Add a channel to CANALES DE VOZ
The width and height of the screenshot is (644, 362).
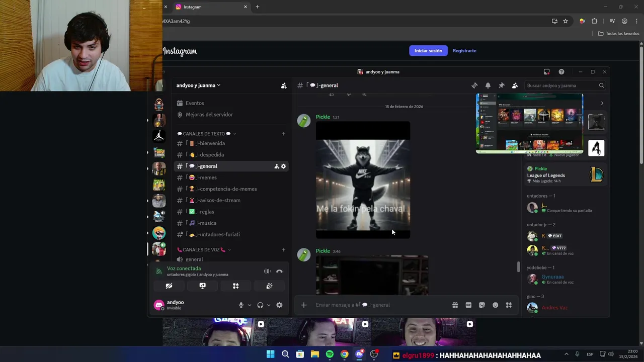[x=283, y=250]
